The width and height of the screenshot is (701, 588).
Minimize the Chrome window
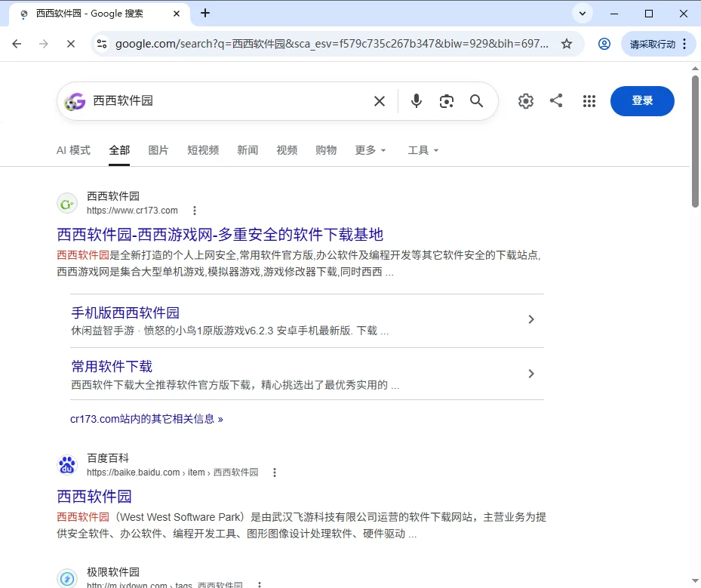click(x=614, y=14)
